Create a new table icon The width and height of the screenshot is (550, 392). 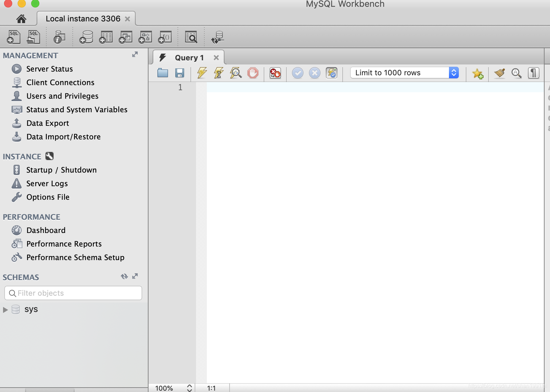tap(106, 37)
